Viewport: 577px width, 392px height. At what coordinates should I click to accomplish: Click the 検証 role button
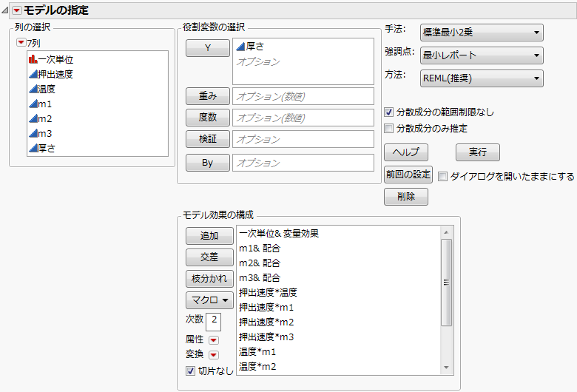click(208, 139)
